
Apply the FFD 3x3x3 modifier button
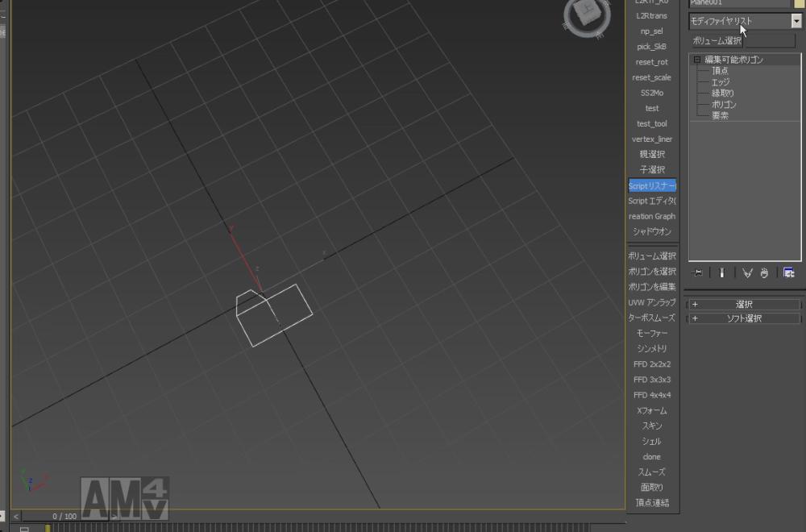652,380
